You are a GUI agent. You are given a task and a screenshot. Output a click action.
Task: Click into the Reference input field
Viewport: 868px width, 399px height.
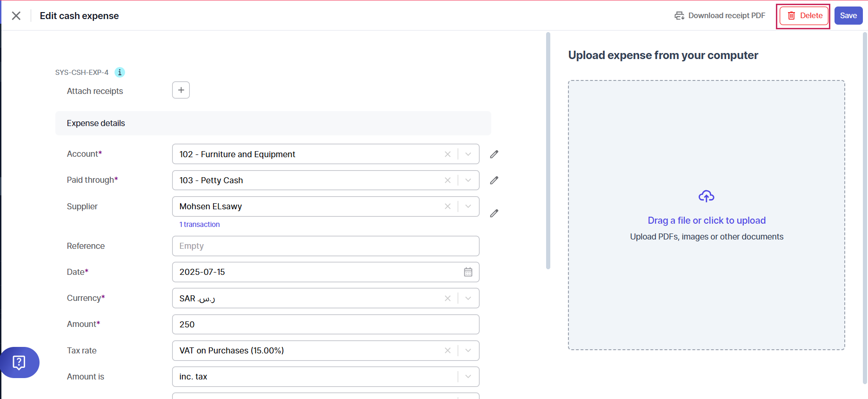click(x=325, y=246)
